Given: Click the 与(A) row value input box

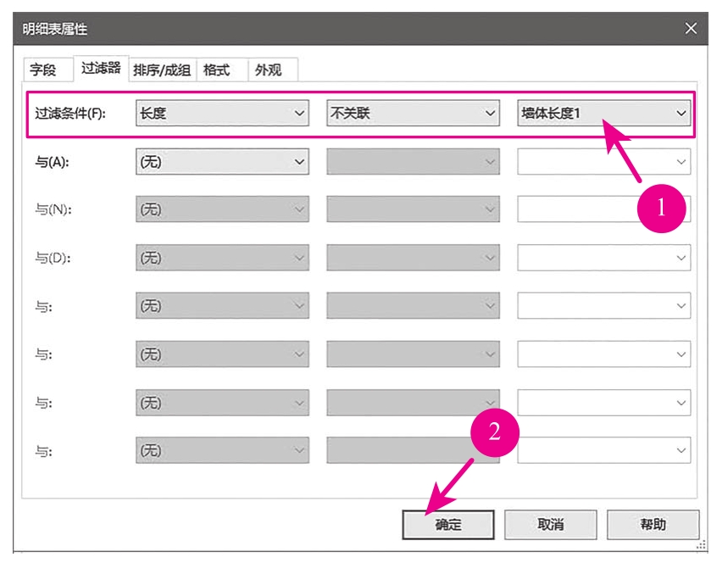Looking at the screenshot, I should [x=593, y=161].
